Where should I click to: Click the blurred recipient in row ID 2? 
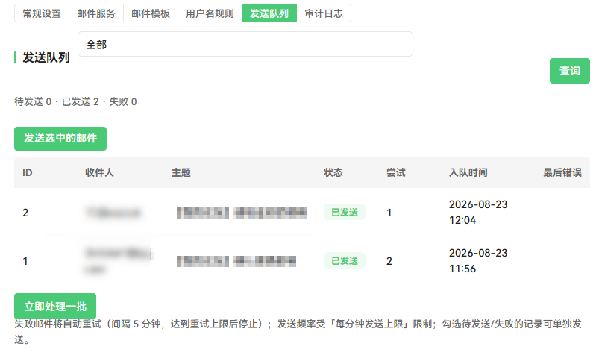pyautogui.click(x=113, y=213)
